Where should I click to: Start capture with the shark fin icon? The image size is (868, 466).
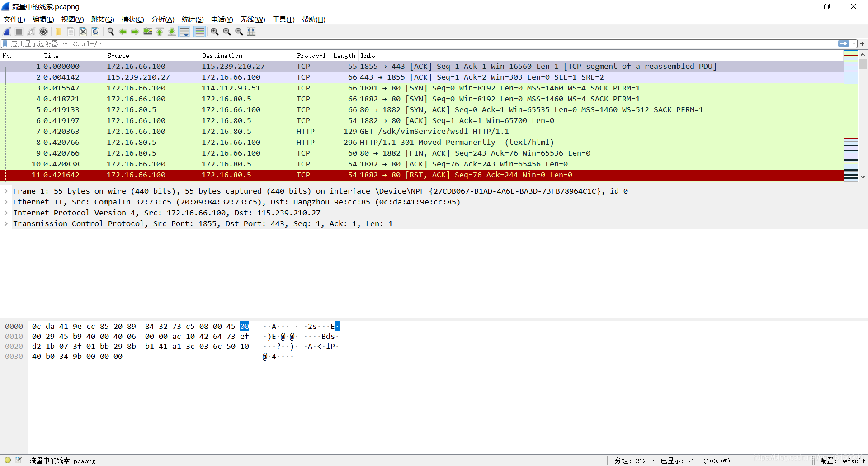tap(7, 32)
